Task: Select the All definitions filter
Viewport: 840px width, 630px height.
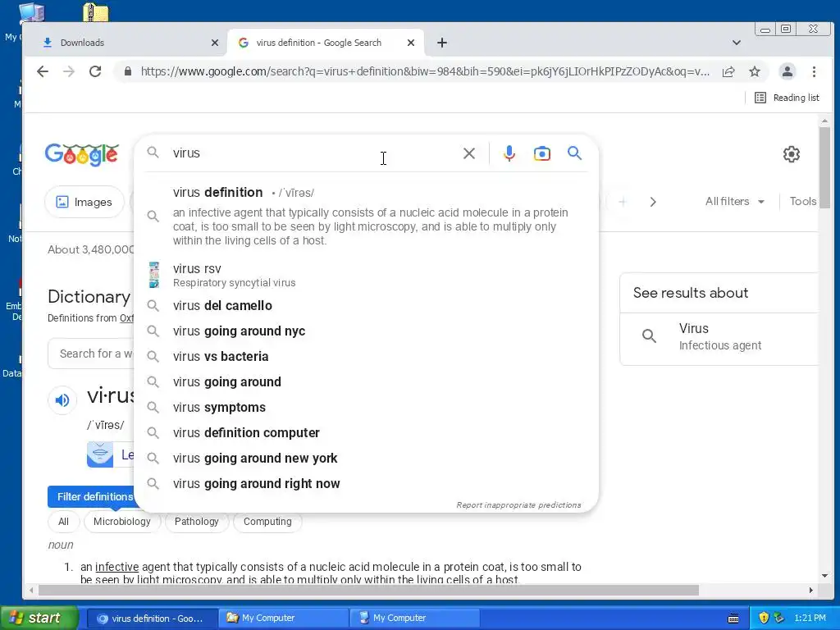Action: (64, 522)
